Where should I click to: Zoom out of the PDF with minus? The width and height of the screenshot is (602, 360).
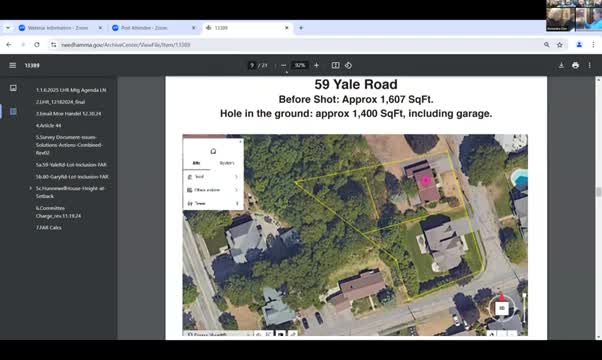point(283,65)
